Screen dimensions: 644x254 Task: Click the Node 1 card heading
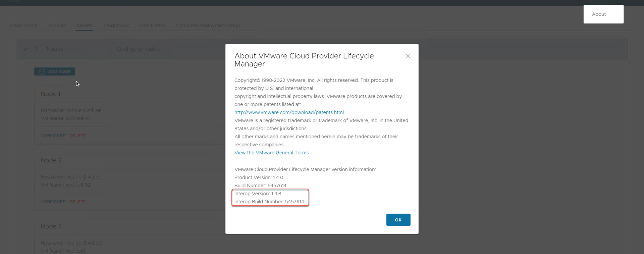click(51, 94)
